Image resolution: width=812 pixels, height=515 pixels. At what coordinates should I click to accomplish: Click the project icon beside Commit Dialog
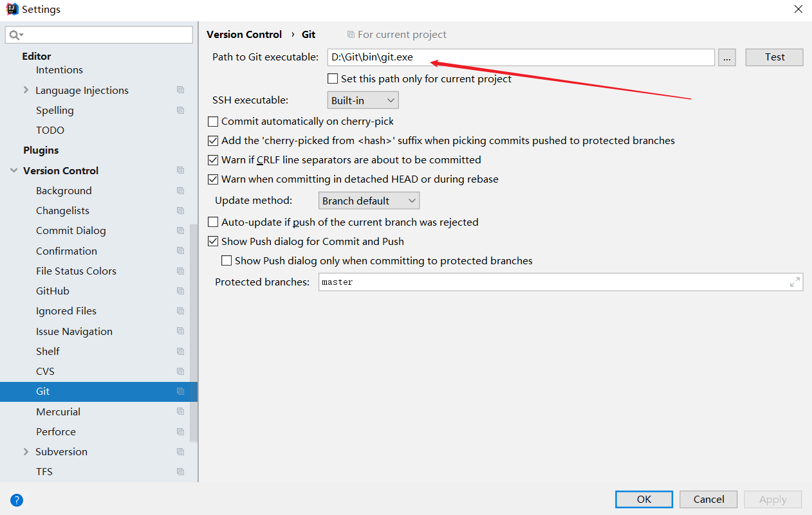pos(180,230)
